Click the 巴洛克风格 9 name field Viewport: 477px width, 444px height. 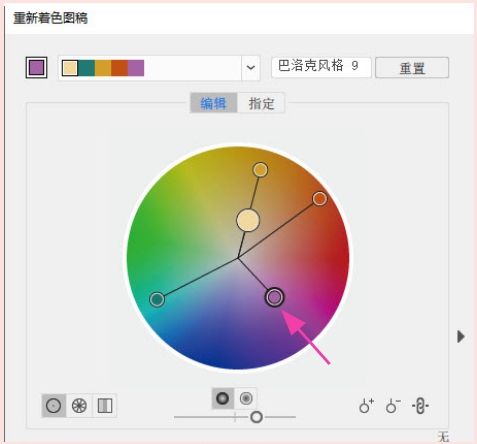(321, 68)
